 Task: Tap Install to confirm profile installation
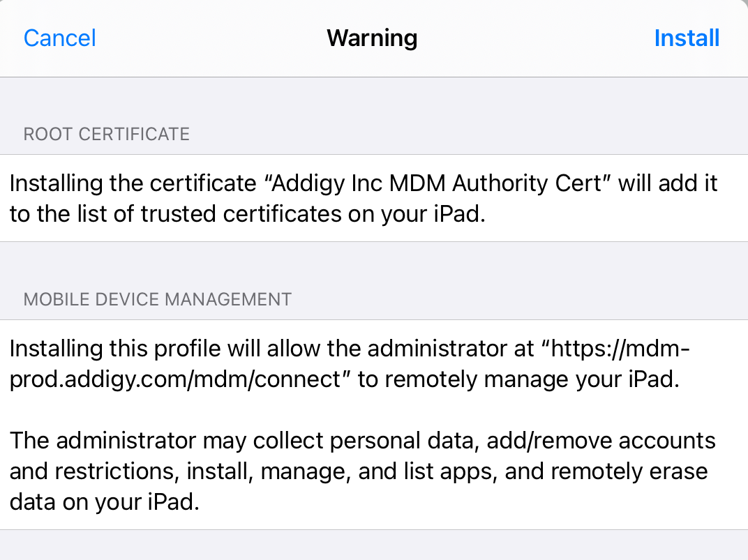tap(687, 38)
